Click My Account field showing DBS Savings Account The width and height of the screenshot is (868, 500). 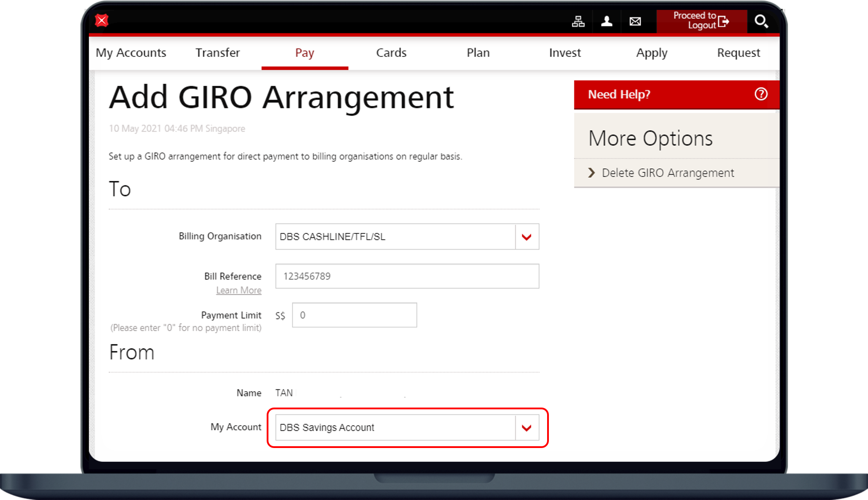(x=407, y=428)
